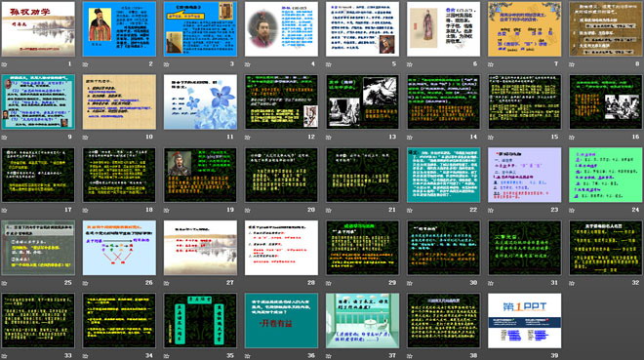This screenshot has height=360, width=644.
Task: Click the star icon under slide 12
Action: click(247, 138)
